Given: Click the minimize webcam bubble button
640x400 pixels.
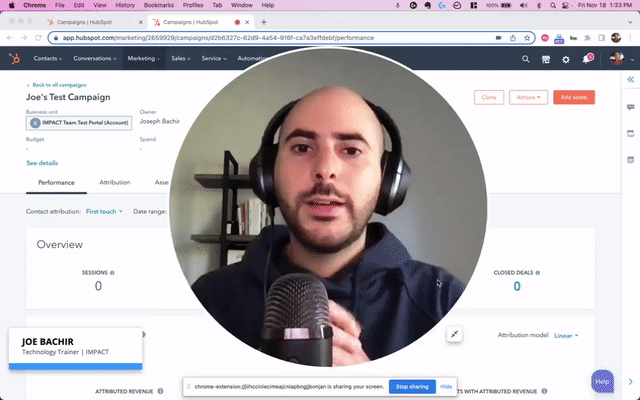Looking at the screenshot, I should pos(454,334).
